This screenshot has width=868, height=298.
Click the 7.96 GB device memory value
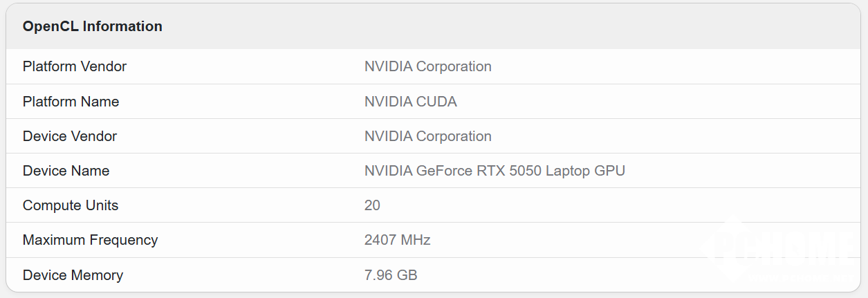(x=391, y=275)
